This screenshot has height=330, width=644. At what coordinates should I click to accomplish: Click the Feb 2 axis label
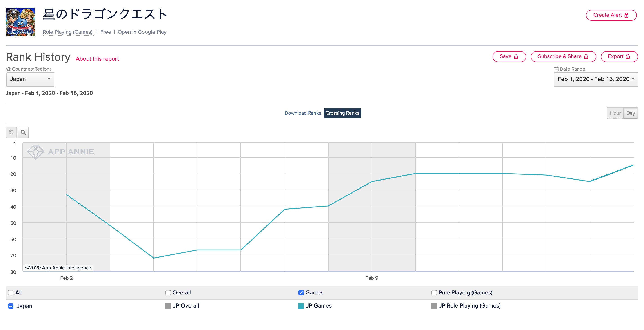[x=67, y=278]
